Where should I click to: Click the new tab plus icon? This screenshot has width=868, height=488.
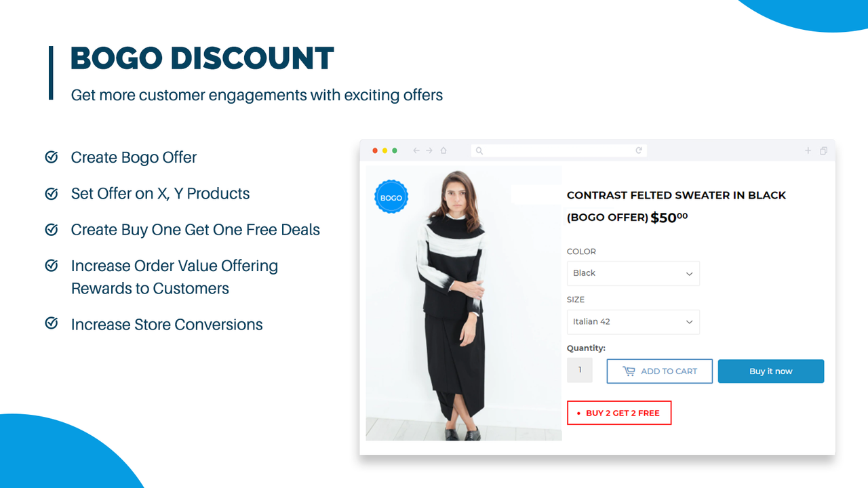coord(808,150)
